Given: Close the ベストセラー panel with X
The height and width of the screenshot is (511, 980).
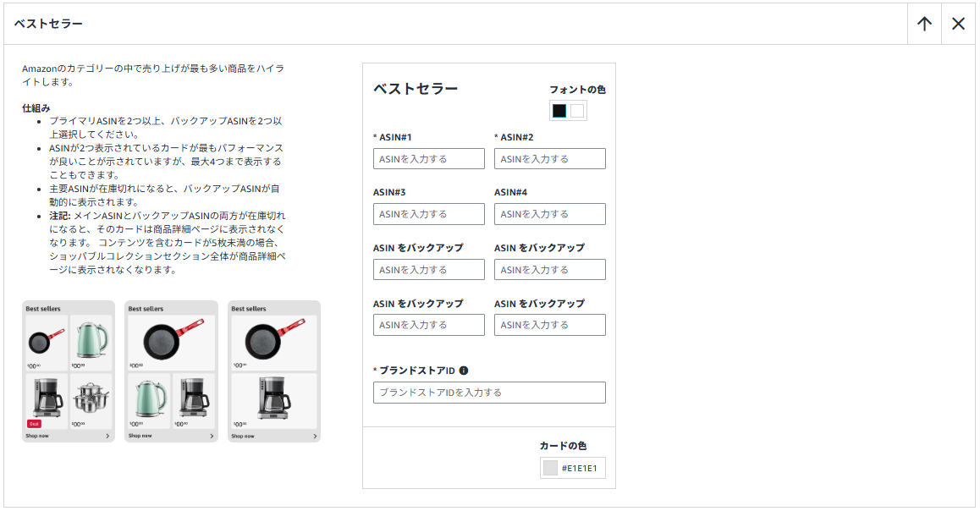Looking at the screenshot, I should pos(958,24).
